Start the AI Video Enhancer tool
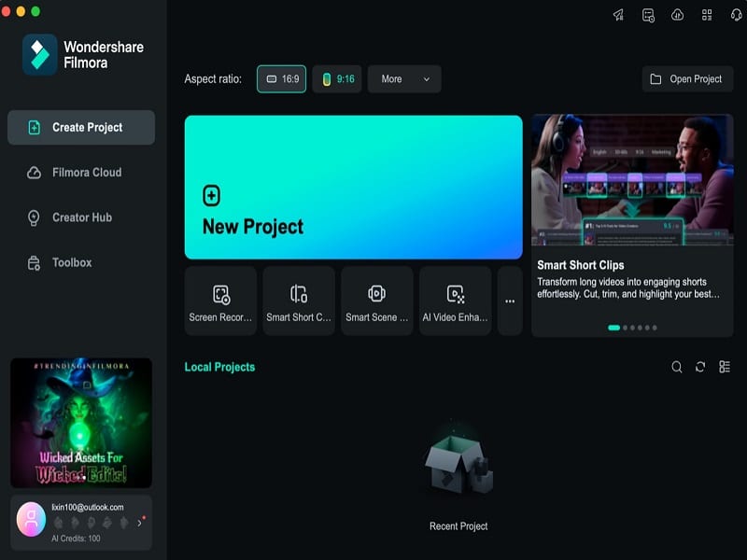The width and height of the screenshot is (747, 560). pyautogui.click(x=455, y=301)
